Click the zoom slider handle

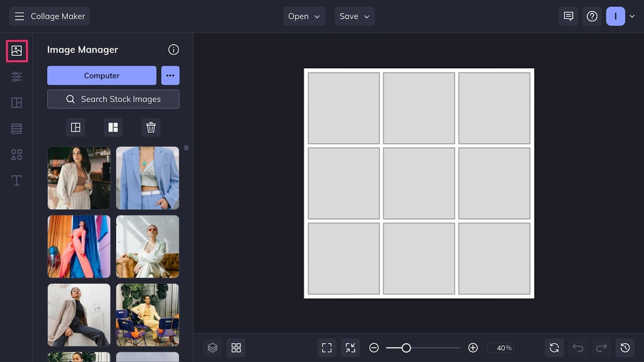pos(406,348)
